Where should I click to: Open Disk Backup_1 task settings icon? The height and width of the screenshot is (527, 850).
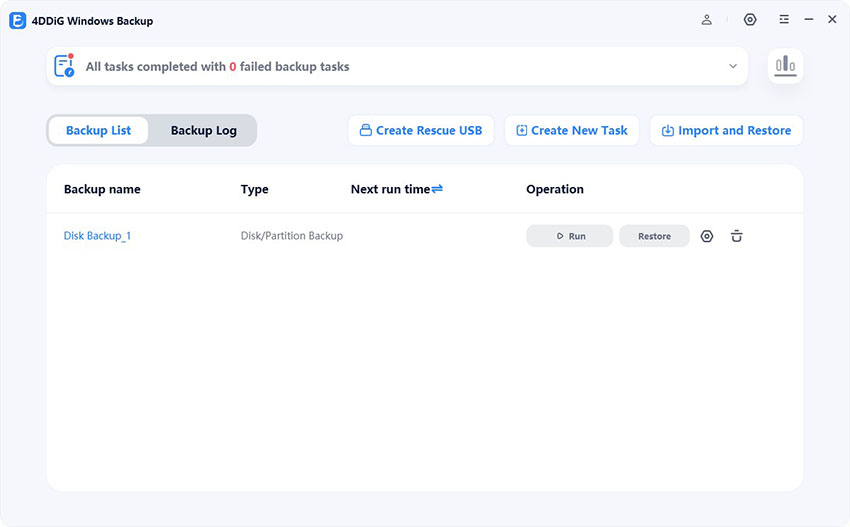coord(707,236)
